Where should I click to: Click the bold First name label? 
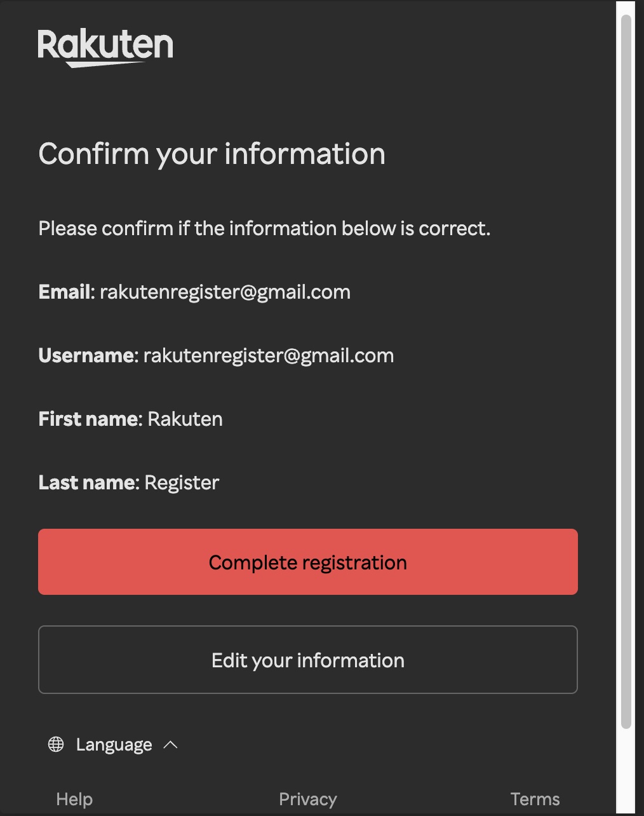[x=89, y=419]
